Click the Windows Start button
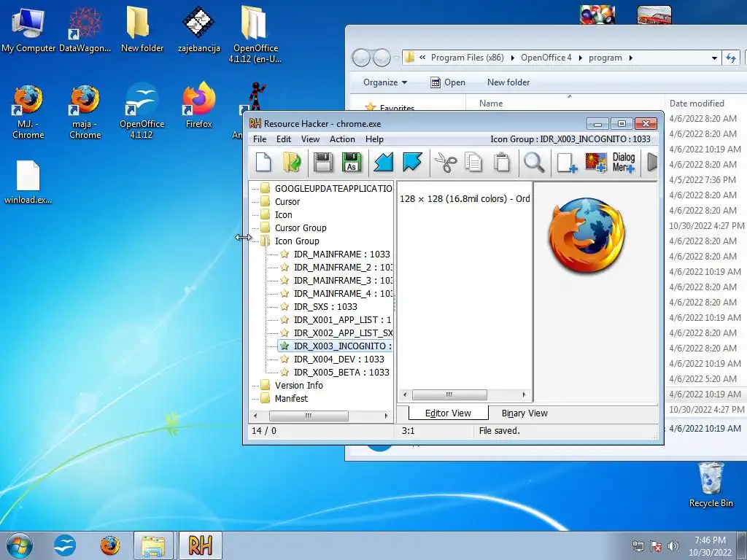 (x=19, y=545)
